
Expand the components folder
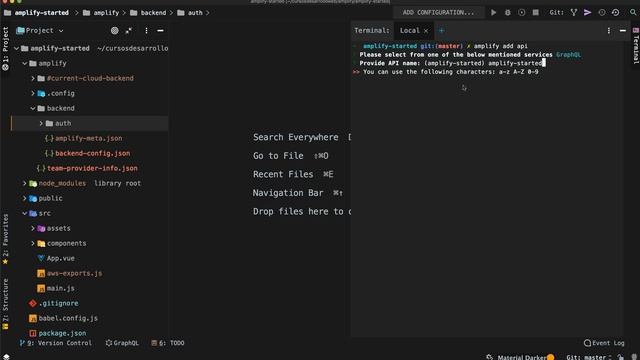33,244
